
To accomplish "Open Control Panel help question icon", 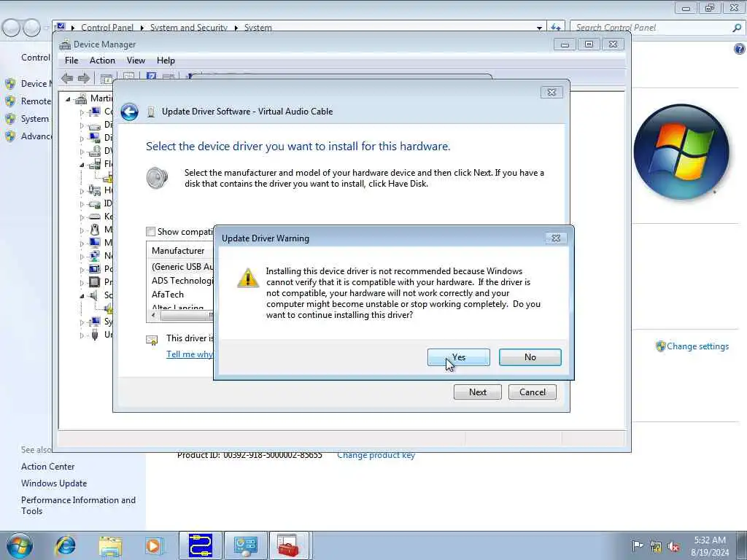I will pyautogui.click(x=740, y=49).
